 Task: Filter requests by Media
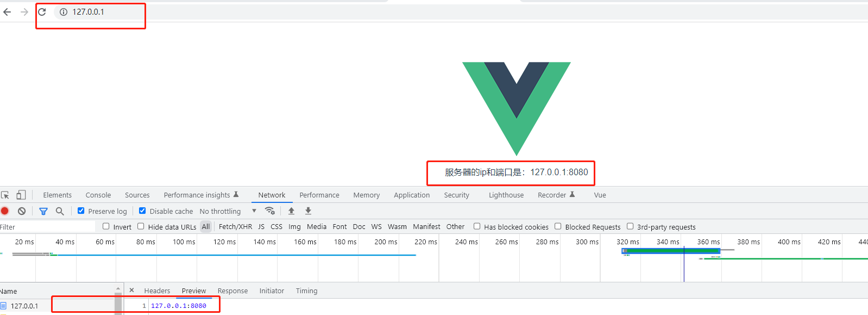click(x=317, y=227)
